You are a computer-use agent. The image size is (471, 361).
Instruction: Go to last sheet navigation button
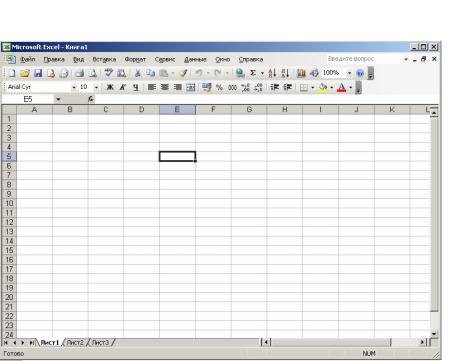(x=32, y=342)
